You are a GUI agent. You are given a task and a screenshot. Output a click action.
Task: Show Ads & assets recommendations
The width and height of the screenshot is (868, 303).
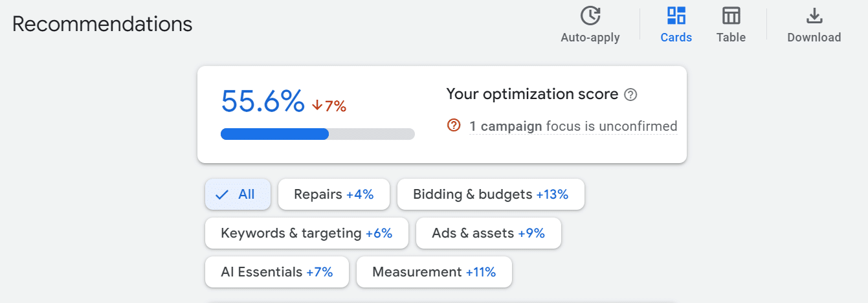tap(488, 233)
